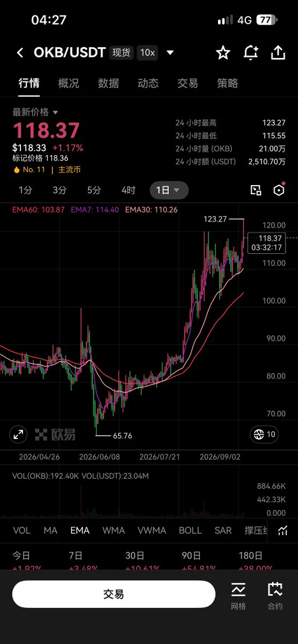Image resolution: width=298 pixels, height=644 pixels.
Task: Tap the large red 118.37 price
Action: tap(46, 130)
